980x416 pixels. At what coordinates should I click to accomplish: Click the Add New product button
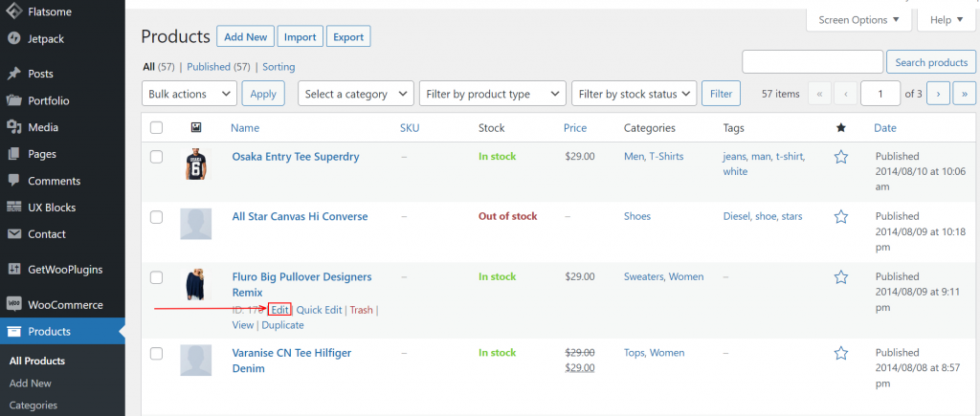[x=246, y=37]
